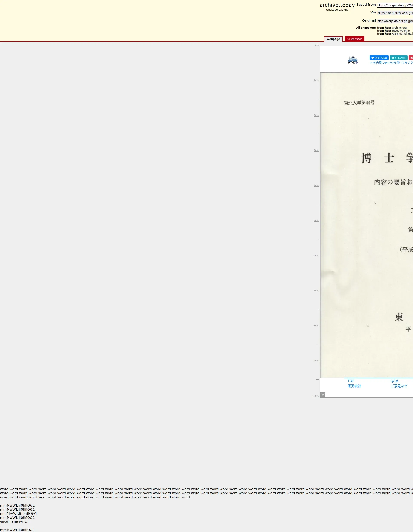Click the gray X close icon
The height and width of the screenshot is (532, 413).
pos(323,395)
